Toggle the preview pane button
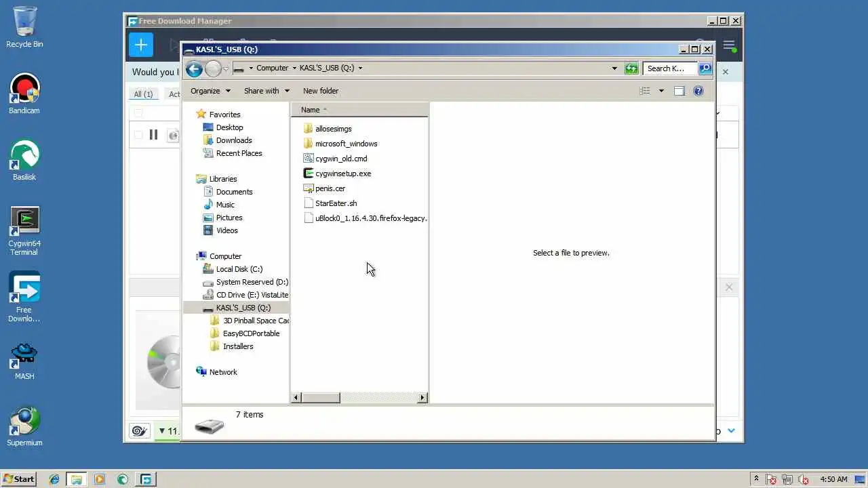The height and width of the screenshot is (488, 868). point(679,91)
